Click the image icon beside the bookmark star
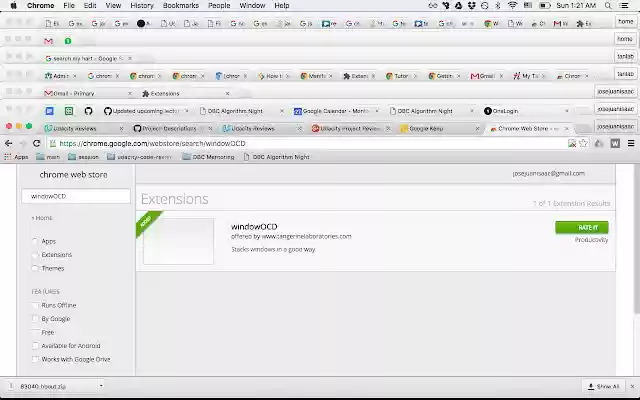 coord(572,143)
